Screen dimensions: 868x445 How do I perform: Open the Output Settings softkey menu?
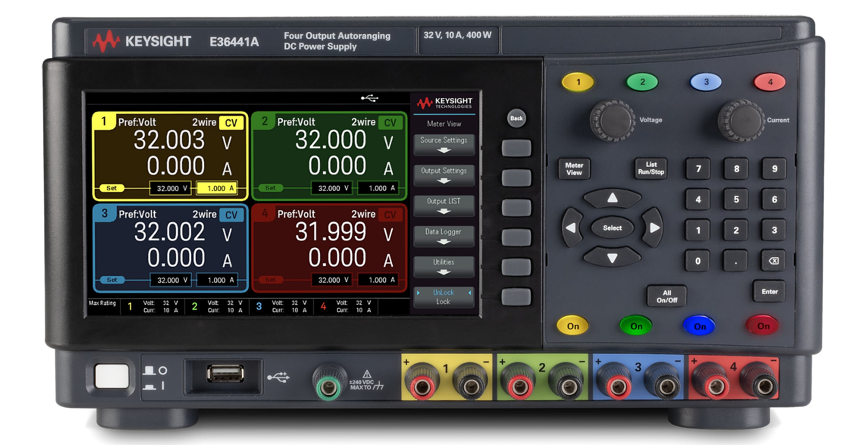pyautogui.click(x=444, y=175)
